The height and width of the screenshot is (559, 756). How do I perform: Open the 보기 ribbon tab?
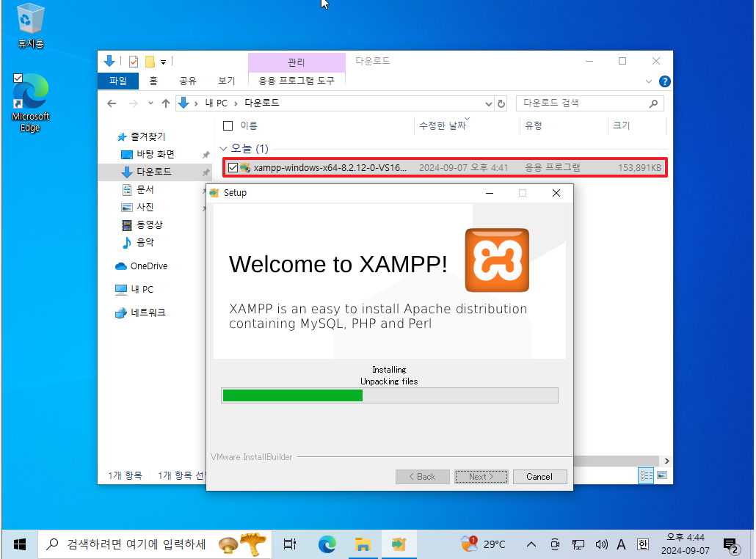(x=227, y=81)
